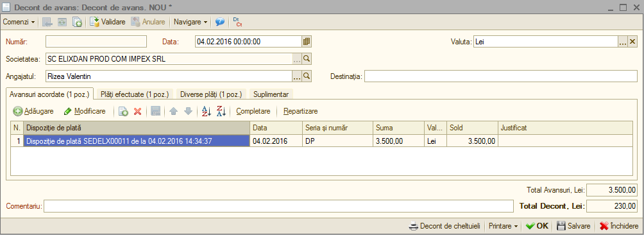The image size is (644, 235).
Task: Open the help speech-bubble icon in the toolbar
Action: tap(220, 22)
